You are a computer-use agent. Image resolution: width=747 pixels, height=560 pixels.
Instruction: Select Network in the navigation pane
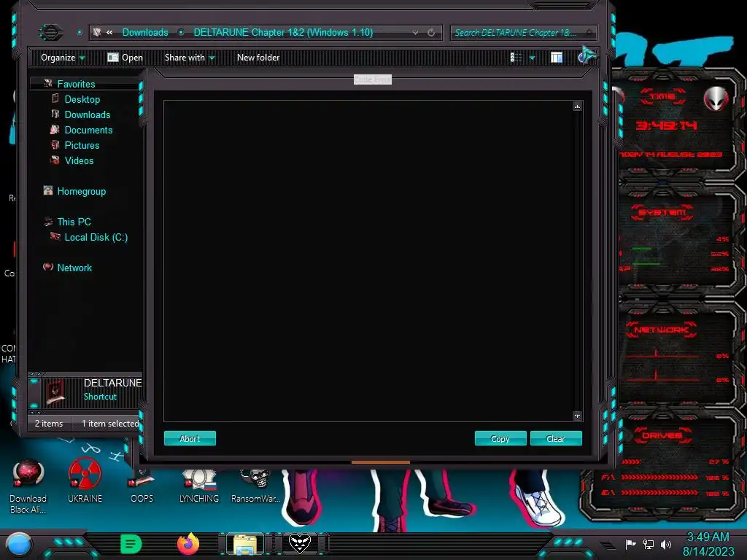coord(74,268)
